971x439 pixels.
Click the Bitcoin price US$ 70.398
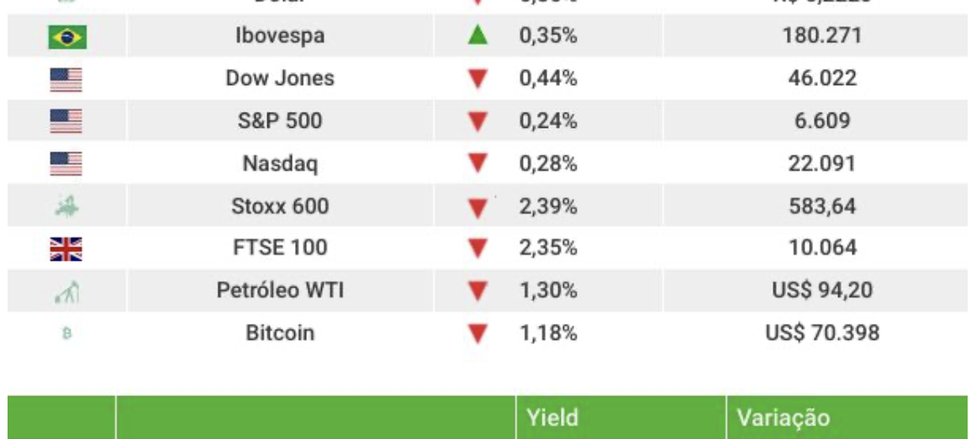(822, 333)
